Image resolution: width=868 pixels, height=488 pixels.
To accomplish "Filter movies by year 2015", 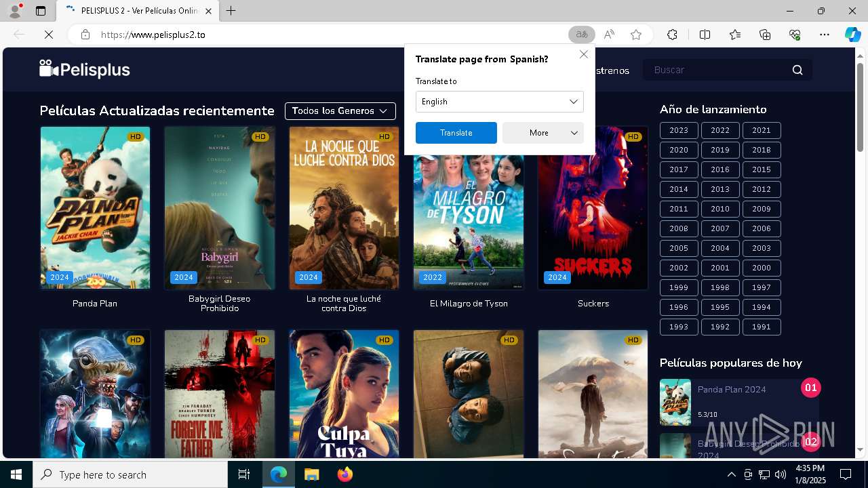I will (762, 170).
